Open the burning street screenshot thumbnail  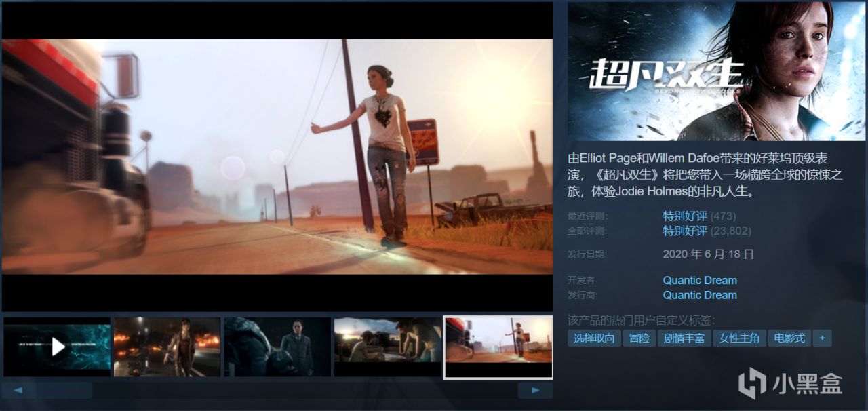(167, 347)
